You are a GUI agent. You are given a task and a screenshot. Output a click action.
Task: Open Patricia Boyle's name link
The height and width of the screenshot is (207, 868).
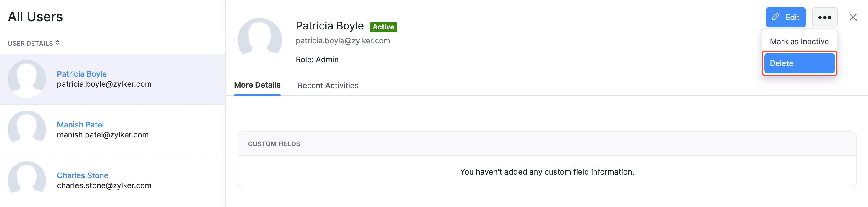pyautogui.click(x=82, y=74)
